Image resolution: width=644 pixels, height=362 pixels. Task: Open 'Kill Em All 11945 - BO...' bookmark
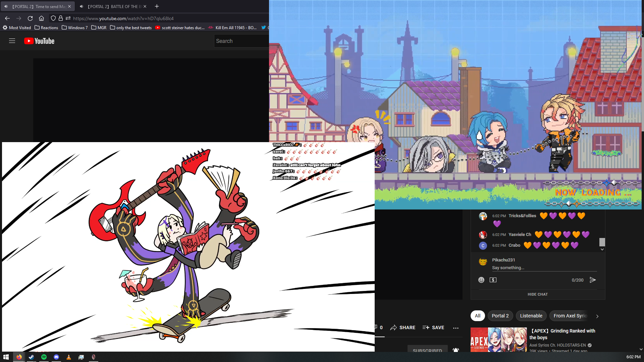point(232,28)
